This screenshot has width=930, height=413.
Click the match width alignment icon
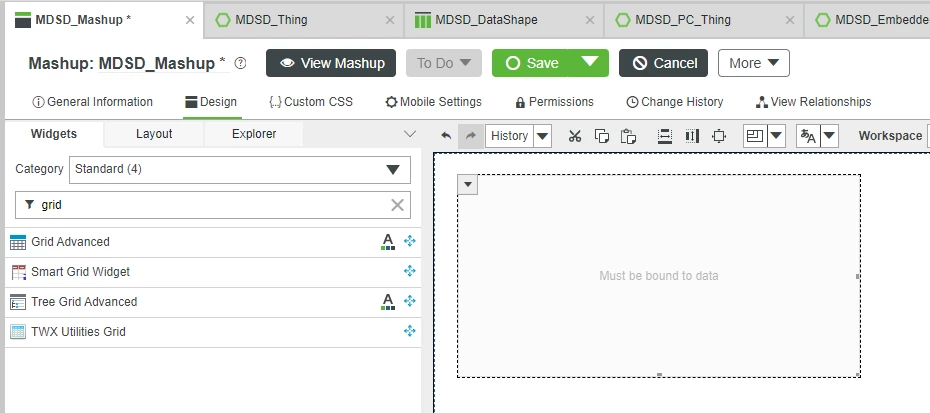pos(665,136)
